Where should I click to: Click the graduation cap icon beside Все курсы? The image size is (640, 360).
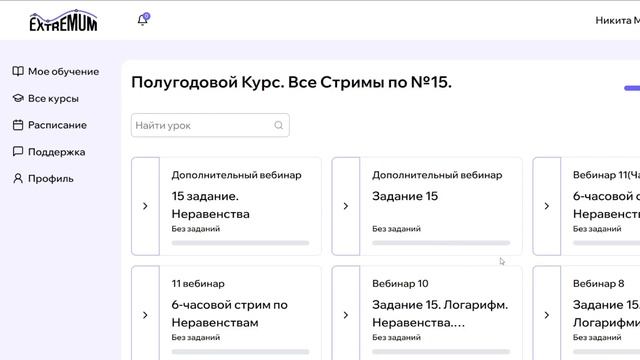pos(18,98)
